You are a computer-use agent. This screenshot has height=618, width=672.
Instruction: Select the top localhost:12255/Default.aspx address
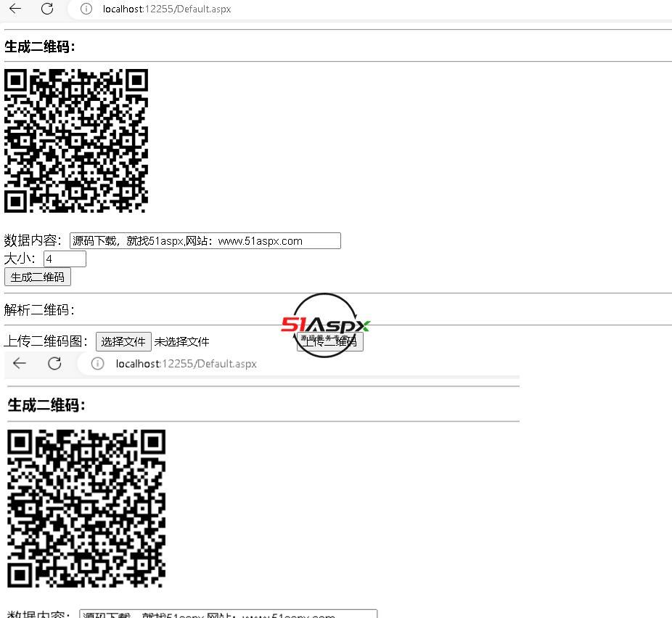click(x=167, y=9)
